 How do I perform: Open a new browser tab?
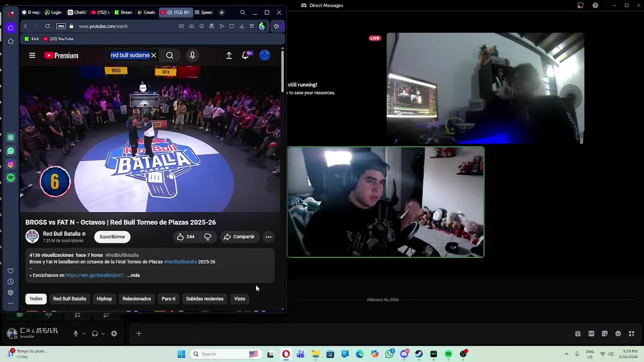pos(222,12)
